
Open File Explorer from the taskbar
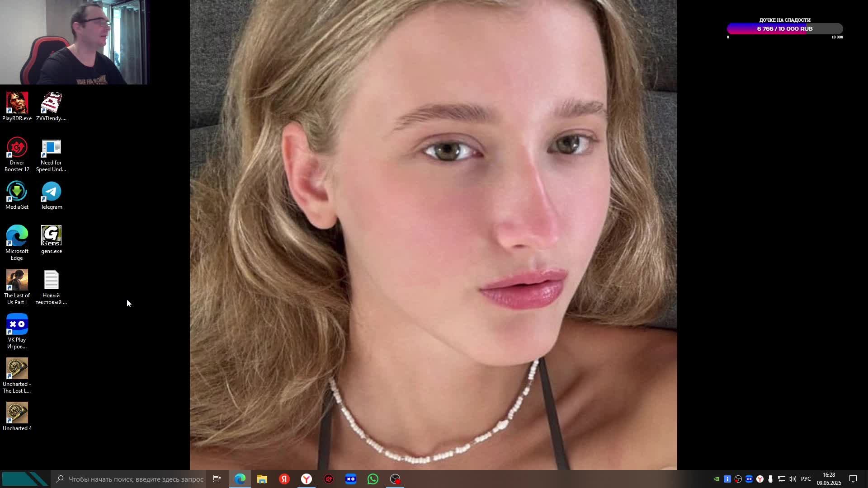[262, 479]
